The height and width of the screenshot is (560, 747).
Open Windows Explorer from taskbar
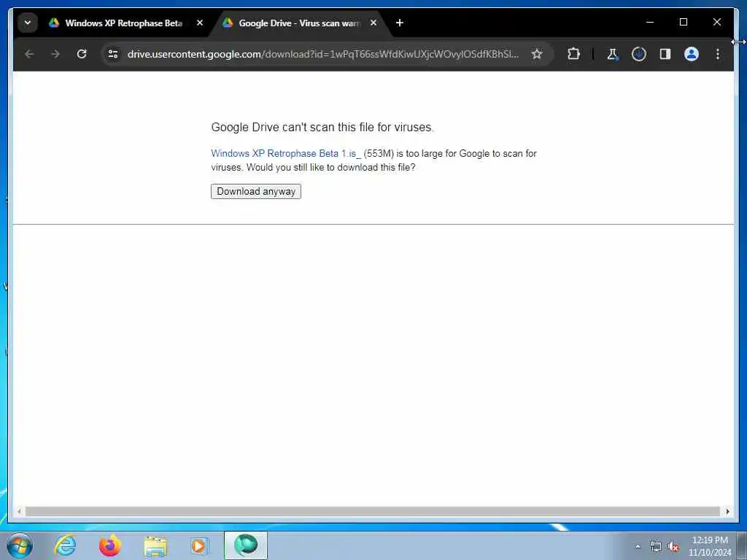(x=155, y=546)
